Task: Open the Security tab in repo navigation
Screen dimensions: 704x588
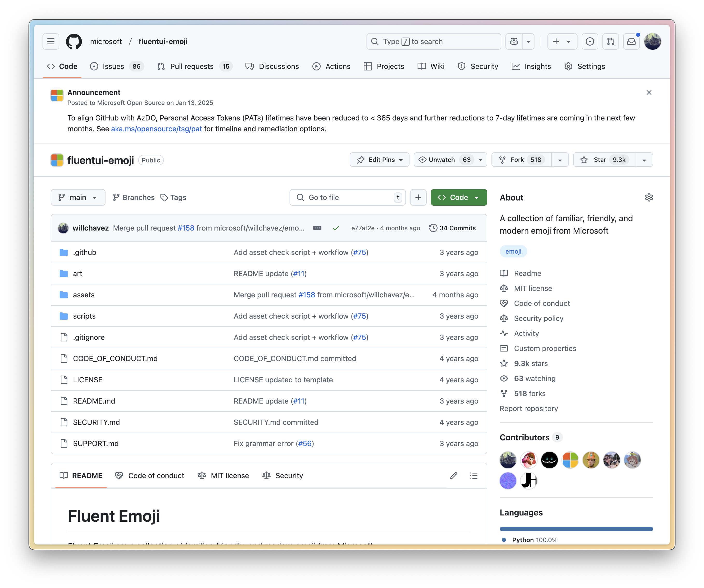Action: click(x=478, y=66)
